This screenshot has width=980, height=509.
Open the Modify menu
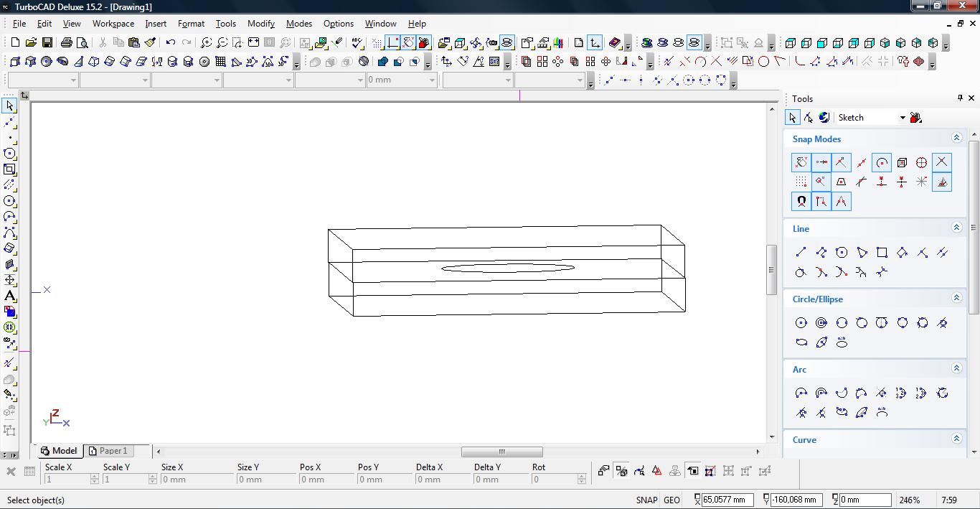click(x=260, y=24)
